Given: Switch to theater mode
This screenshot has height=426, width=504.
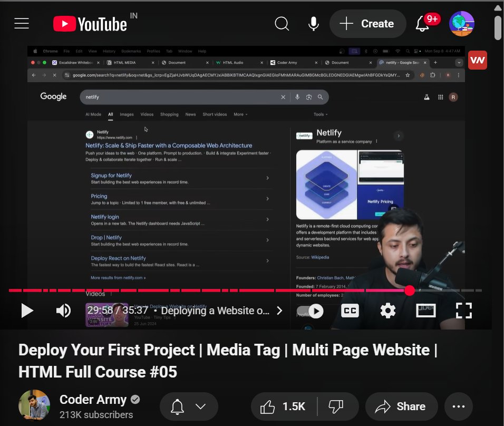Looking at the screenshot, I should coord(425,311).
